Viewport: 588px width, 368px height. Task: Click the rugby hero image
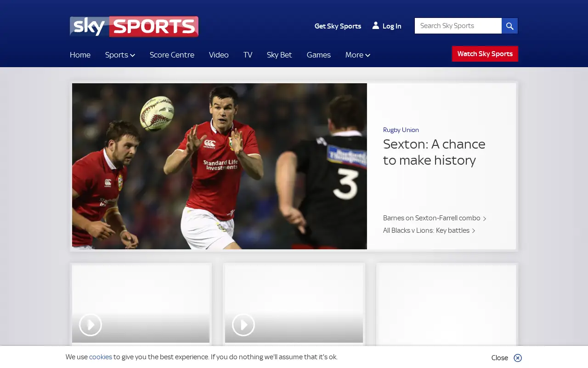tap(220, 166)
